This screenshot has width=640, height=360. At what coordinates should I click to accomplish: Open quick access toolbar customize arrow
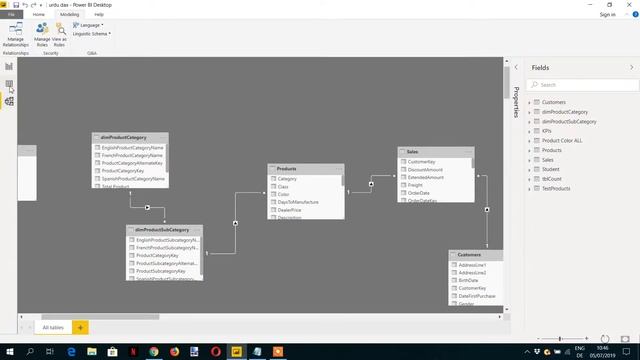[41, 5]
